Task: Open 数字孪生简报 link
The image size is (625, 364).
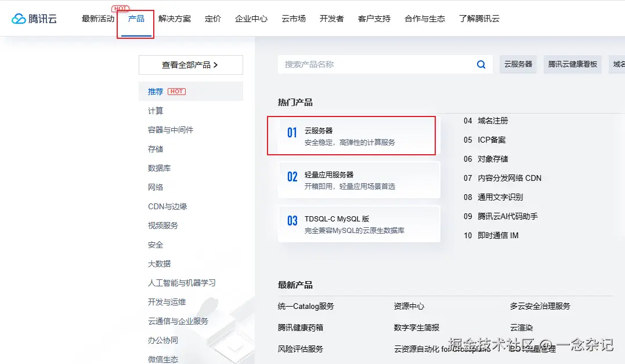Action: coord(417,327)
